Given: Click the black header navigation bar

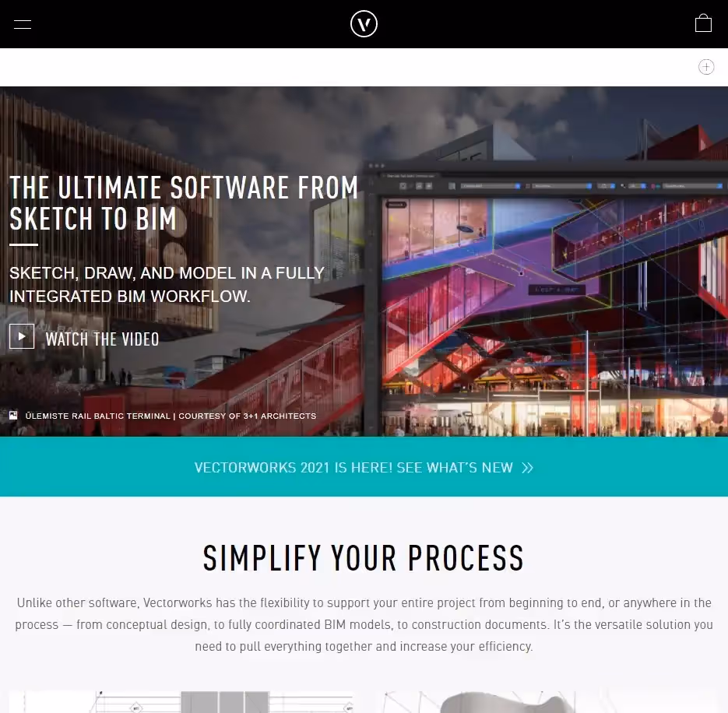Looking at the screenshot, I should tap(364, 23).
